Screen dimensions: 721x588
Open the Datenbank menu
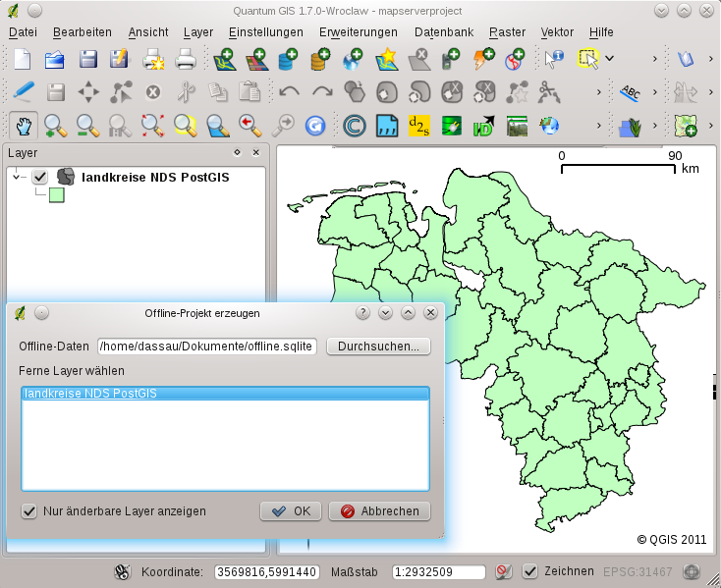point(444,32)
